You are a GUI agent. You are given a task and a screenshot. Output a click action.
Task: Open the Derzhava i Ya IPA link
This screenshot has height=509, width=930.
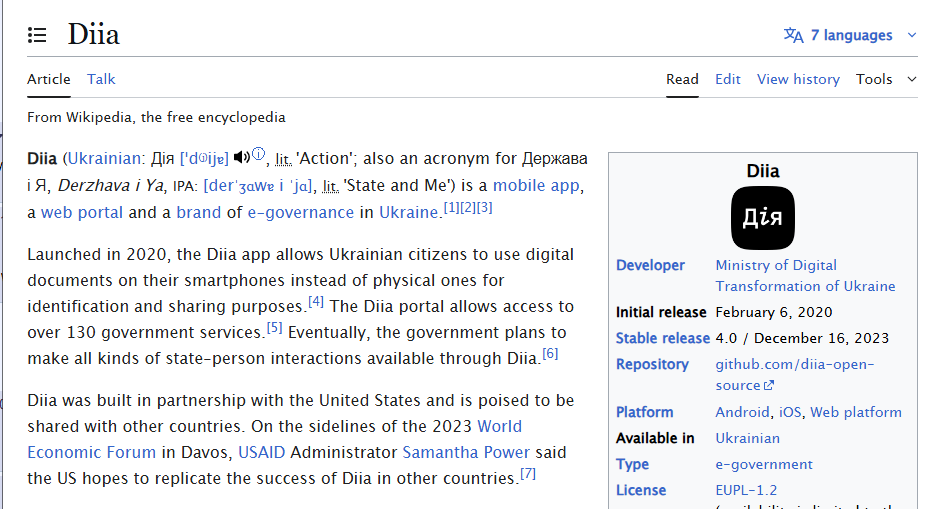(257, 186)
